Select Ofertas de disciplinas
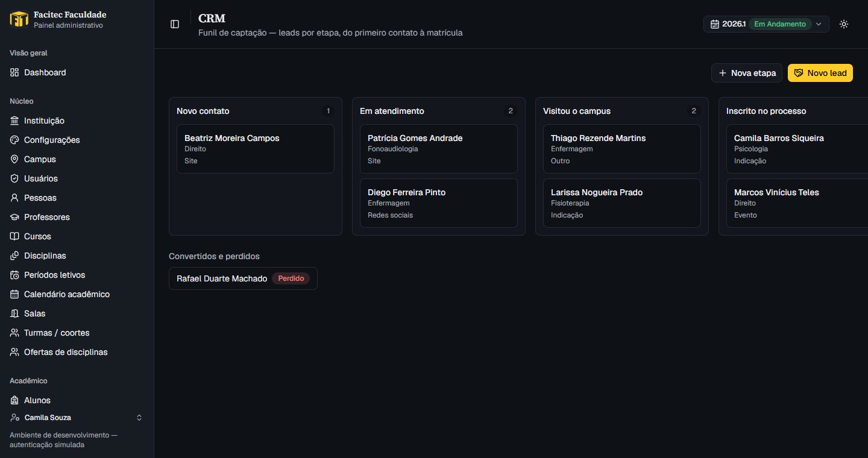 click(77, 352)
